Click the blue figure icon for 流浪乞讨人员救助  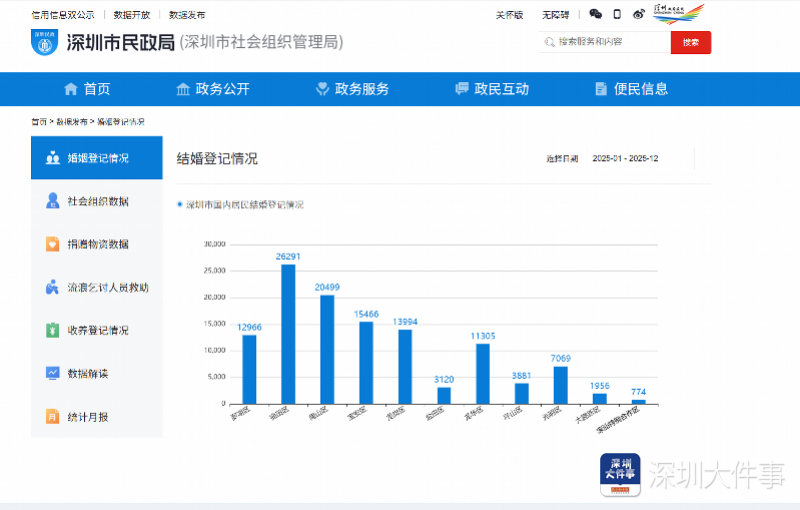[52, 287]
